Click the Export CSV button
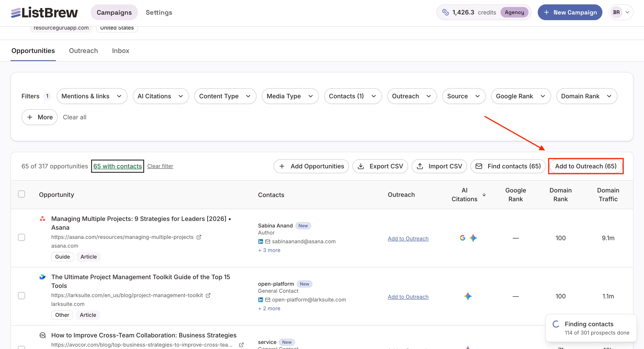Screen dimensions: 644x349 380,166
